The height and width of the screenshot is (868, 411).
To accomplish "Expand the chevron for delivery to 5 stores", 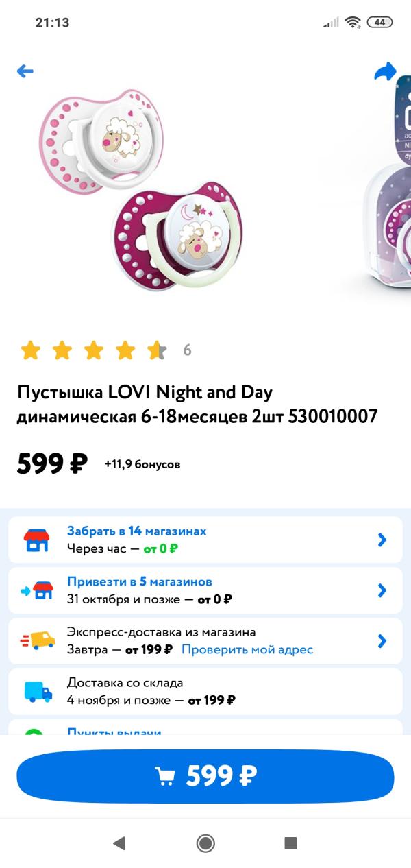I will [382, 590].
